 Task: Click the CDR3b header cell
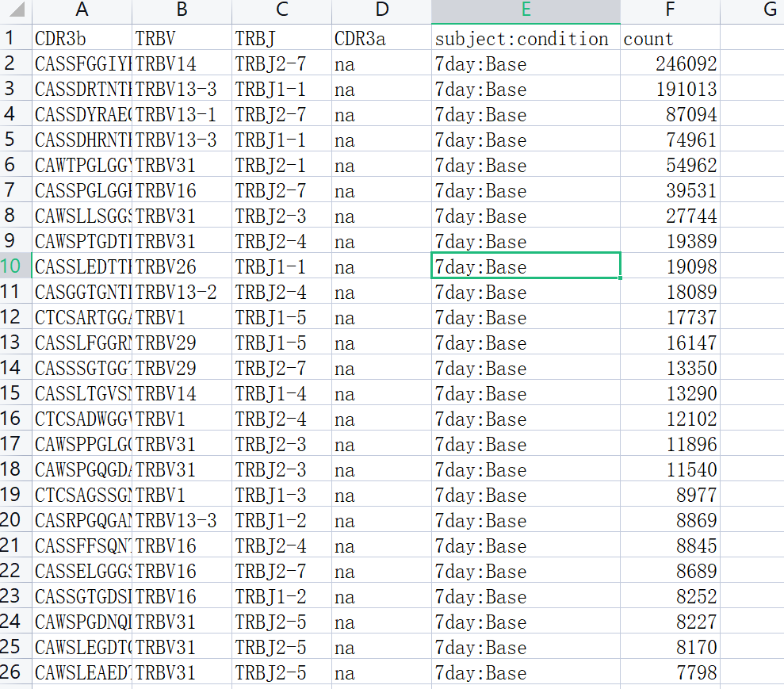tap(82, 38)
